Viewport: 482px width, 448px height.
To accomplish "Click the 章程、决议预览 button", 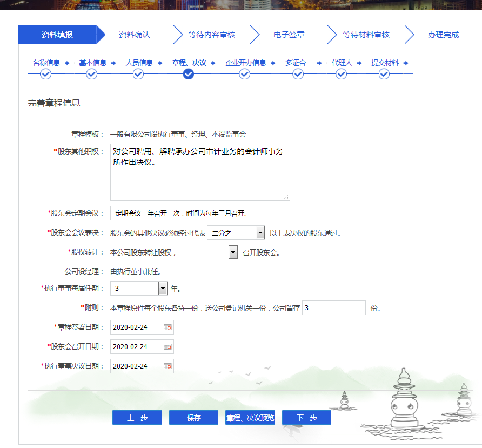I will coord(250,417).
